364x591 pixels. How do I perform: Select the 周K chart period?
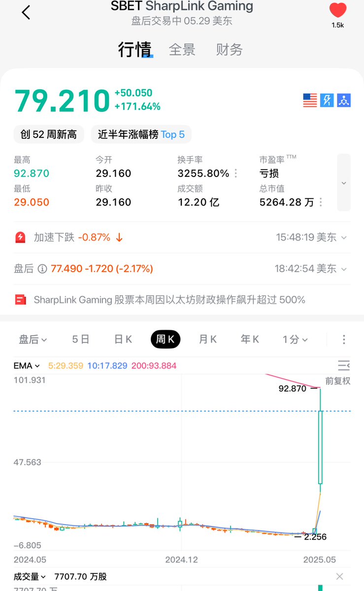(x=165, y=339)
